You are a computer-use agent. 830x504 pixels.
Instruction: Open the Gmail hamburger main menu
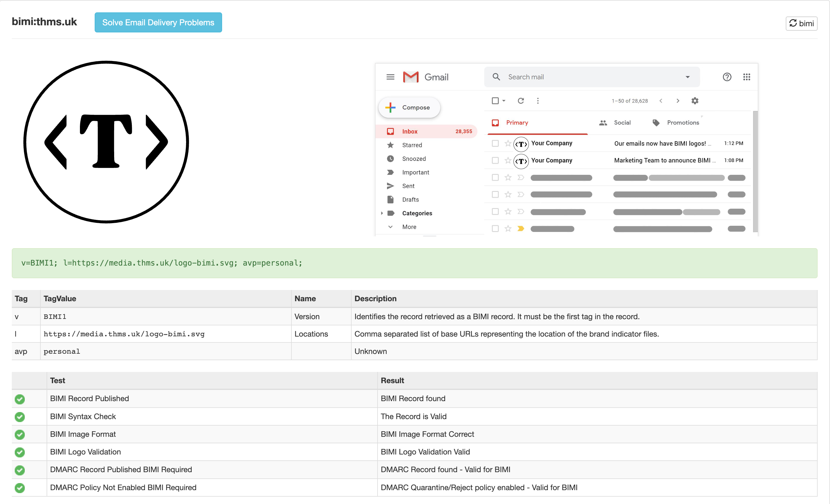390,77
